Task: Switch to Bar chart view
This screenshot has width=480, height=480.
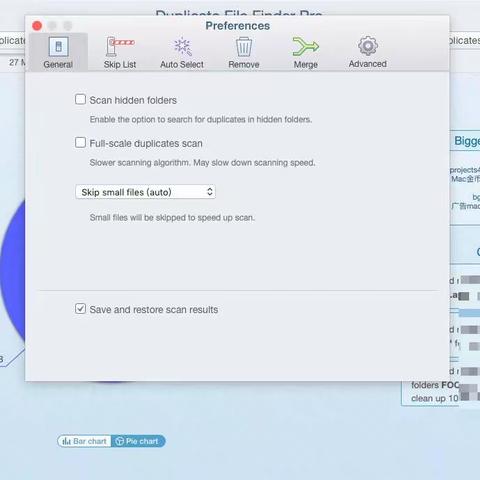Action: pyautogui.click(x=84, y=441)
